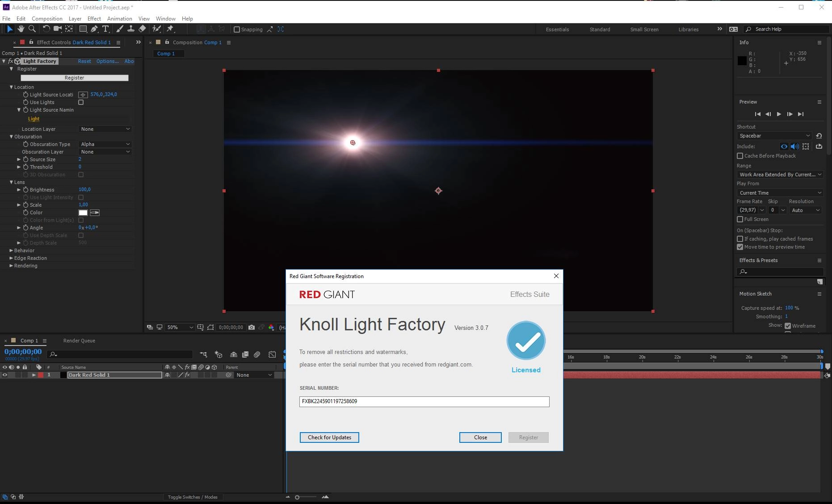Expand the Behavior section
Screen dimensions: 832x504
11,250
